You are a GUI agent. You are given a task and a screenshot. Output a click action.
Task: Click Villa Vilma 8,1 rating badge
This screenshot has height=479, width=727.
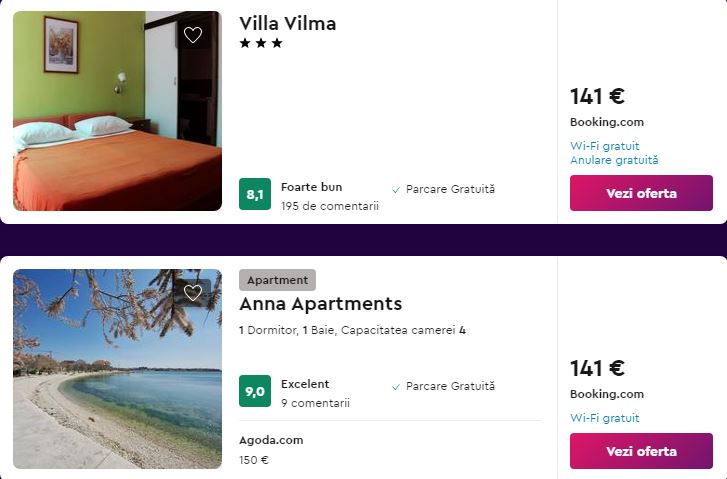255,194
